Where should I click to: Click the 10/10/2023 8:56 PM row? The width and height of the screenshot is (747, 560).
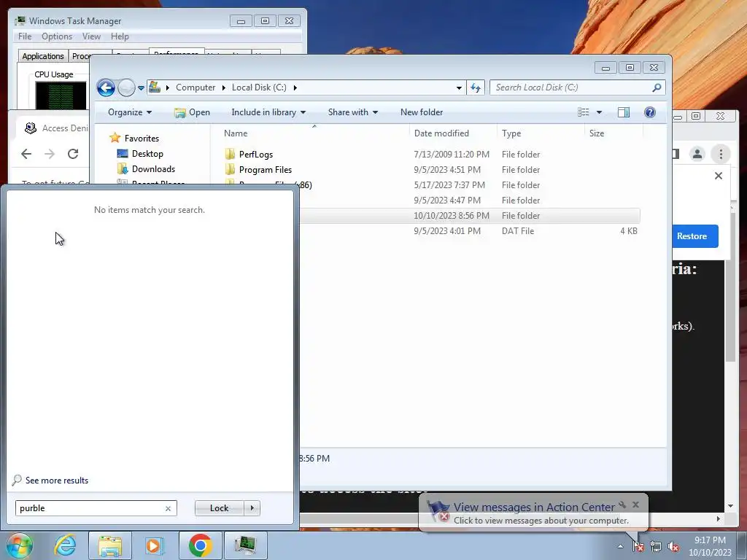tap(469, 216)
